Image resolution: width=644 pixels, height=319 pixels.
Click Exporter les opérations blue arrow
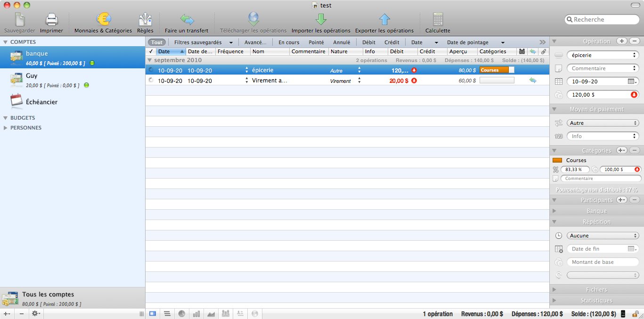click(x=384, y=19)
